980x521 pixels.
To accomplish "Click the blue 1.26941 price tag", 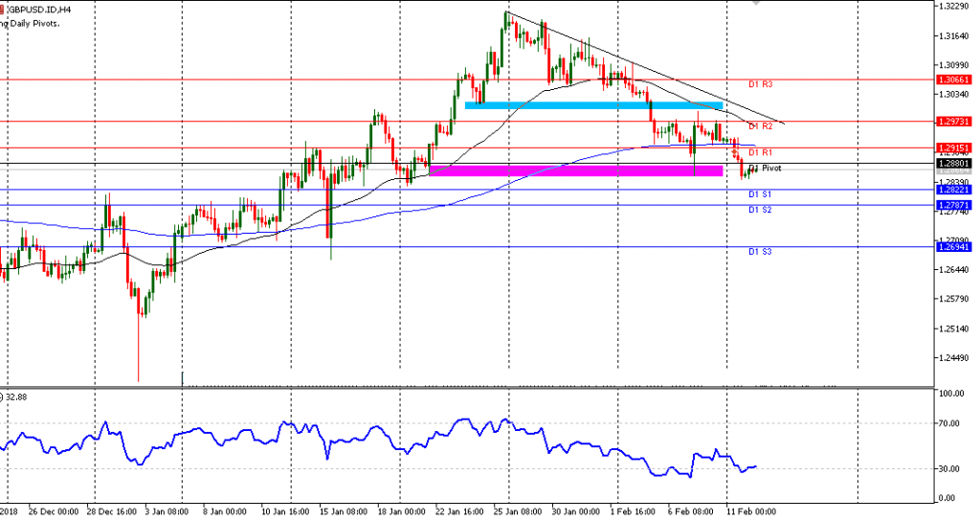I will coord(955,247).
